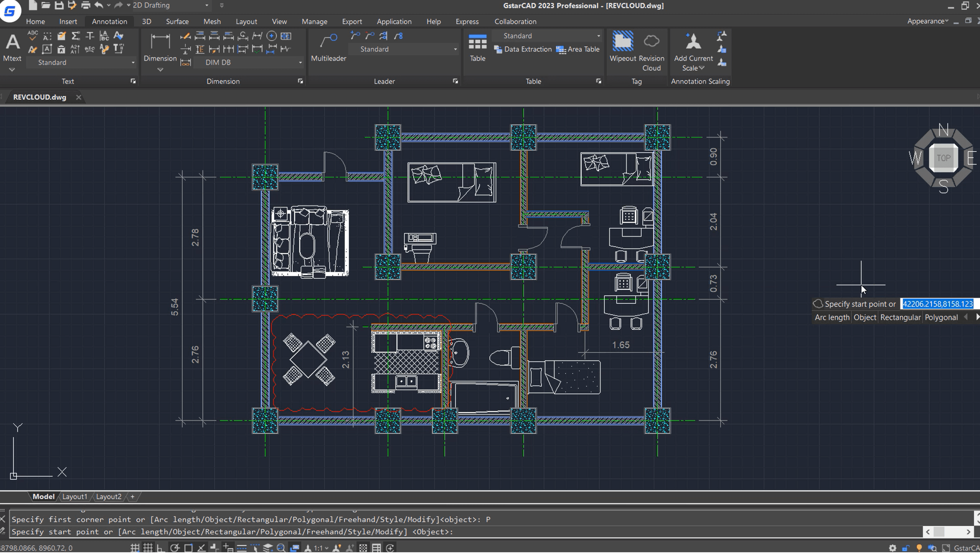Toggle grid display in the status bar
Viewport: 980px width, 553px height.
click(148, 548)
